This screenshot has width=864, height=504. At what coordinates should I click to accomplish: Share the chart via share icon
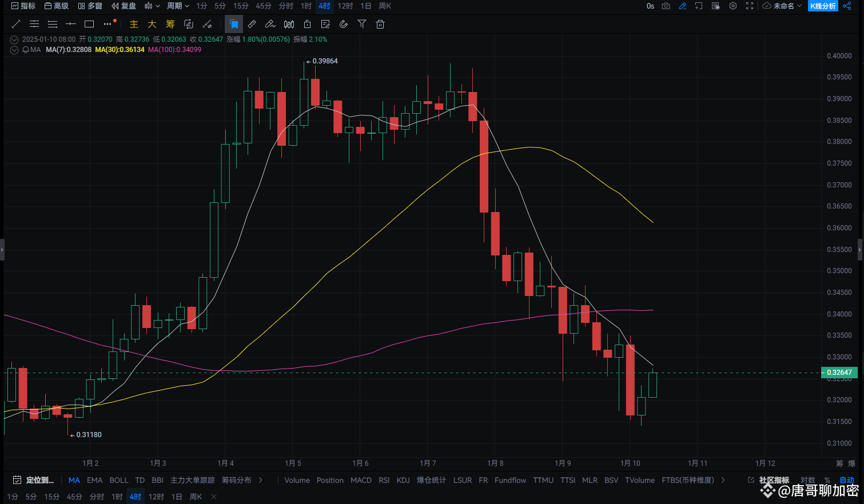(847, 6)
